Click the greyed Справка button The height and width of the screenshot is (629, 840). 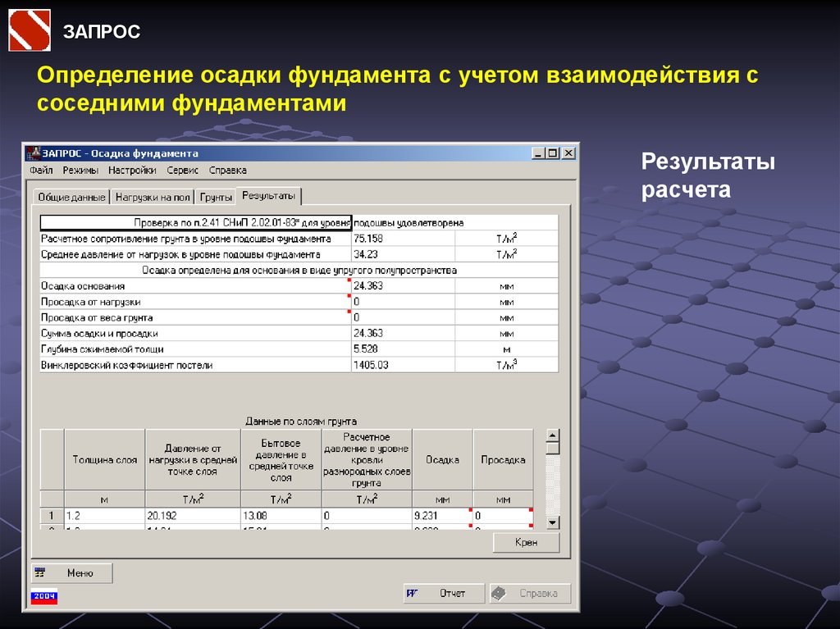530,593
